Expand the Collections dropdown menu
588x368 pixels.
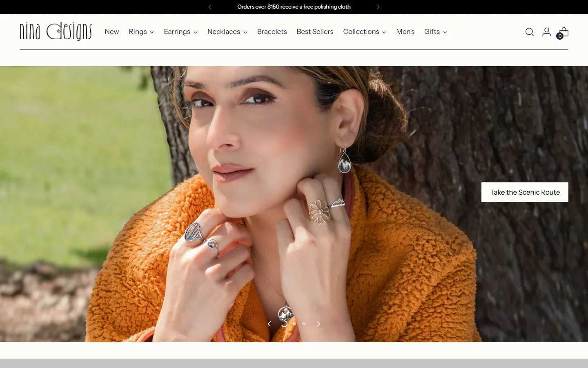click(x=365, y=32)
